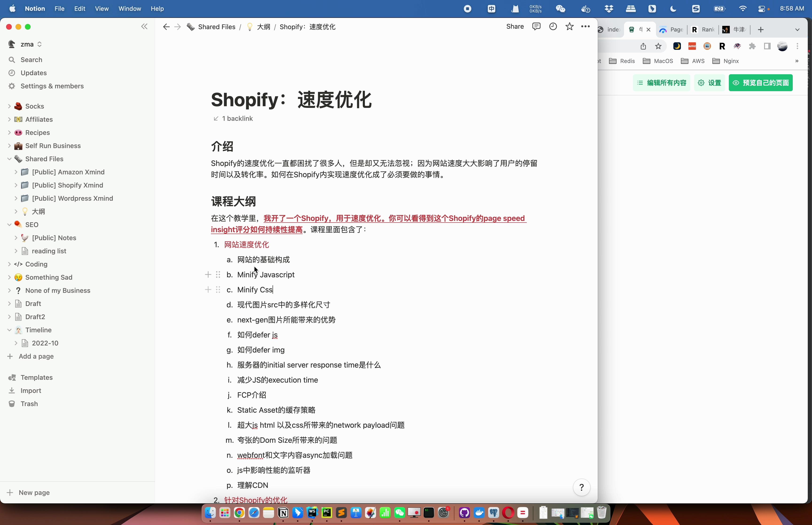The height and width of the screenshot is (525, 812).
Task: Expand the Affiliates page
Action: pos(9,119)
